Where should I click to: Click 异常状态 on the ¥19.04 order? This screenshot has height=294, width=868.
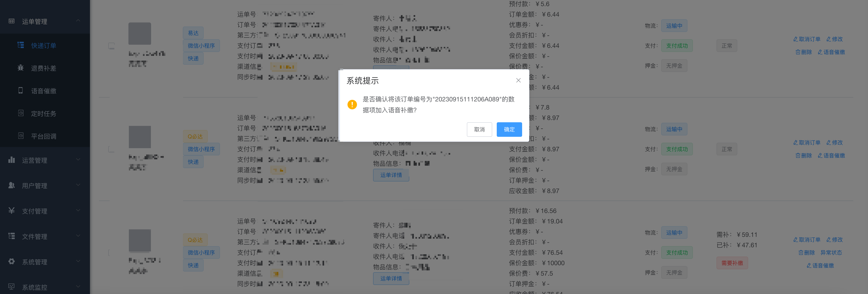831,252
